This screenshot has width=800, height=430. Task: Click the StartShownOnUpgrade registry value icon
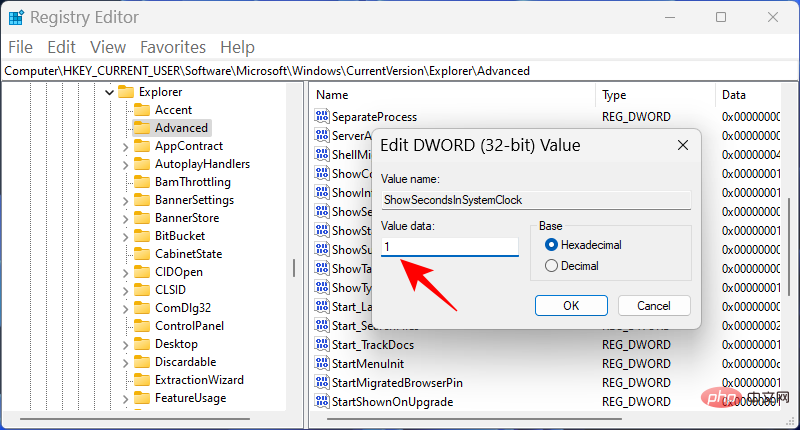point(322,401)
